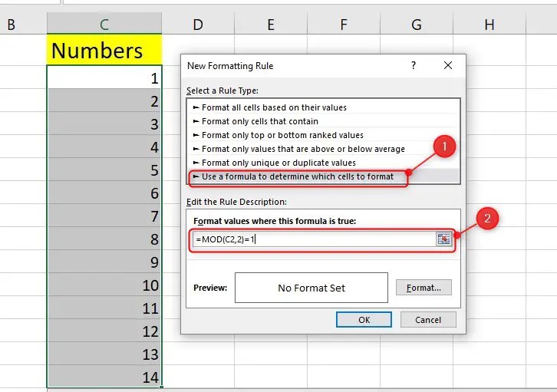Click the cell containing 1
This screenshot has height=392, width=557.
tap(104, 77)
